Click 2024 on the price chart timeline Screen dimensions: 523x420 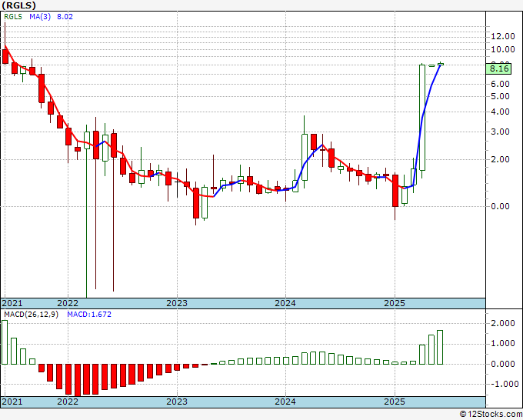285,303
